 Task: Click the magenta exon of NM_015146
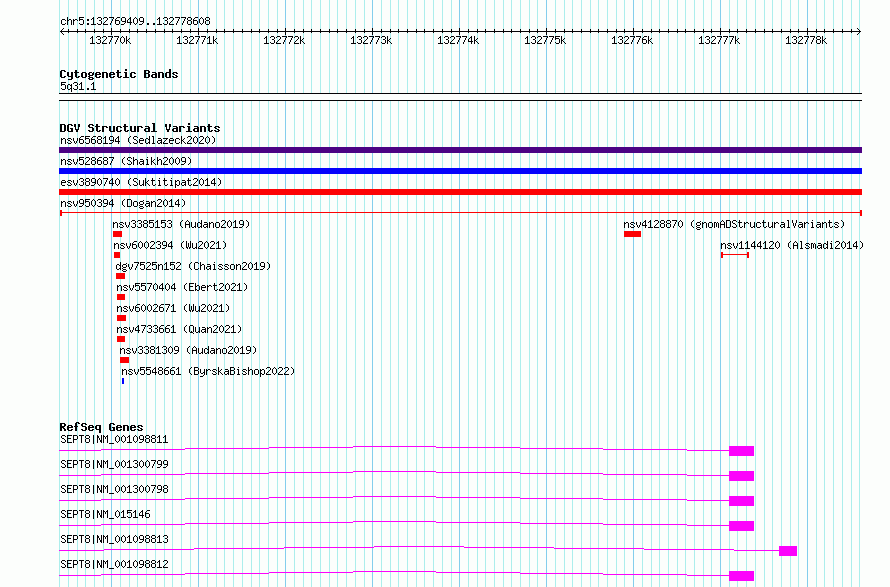(x=741, y=526)
